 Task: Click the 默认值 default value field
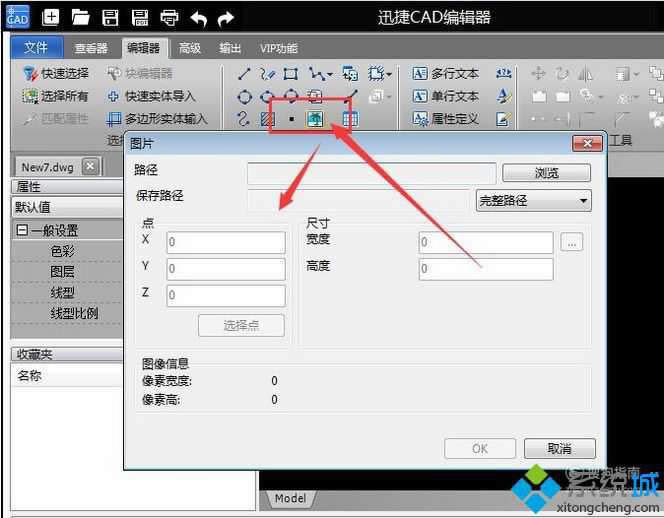(67, 208)
